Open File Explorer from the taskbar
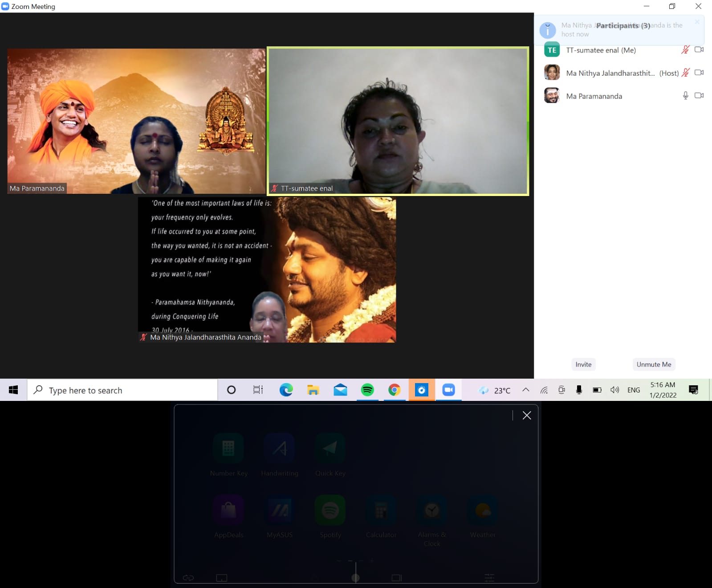Viewport: 712px width, 588px height. pos(313,390)
